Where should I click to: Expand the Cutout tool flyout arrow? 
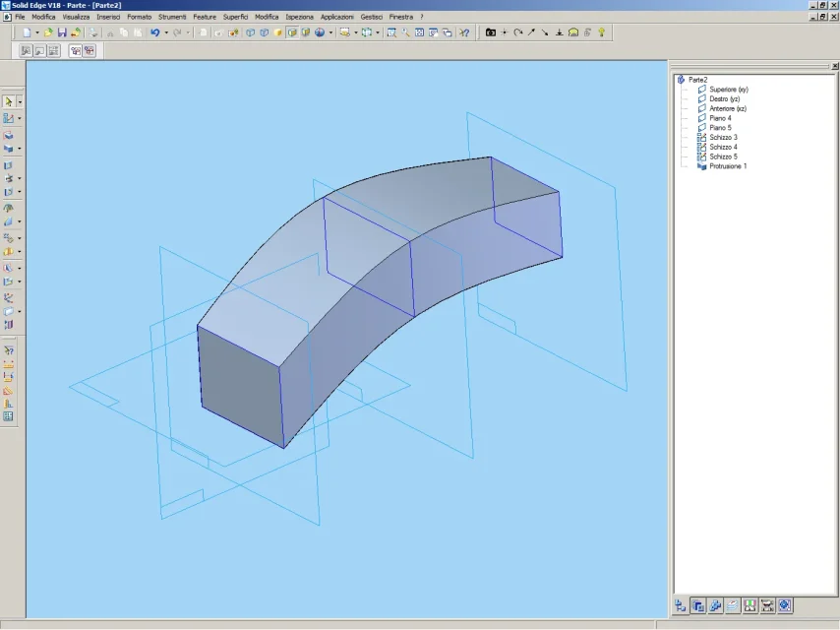coord(20,149)
